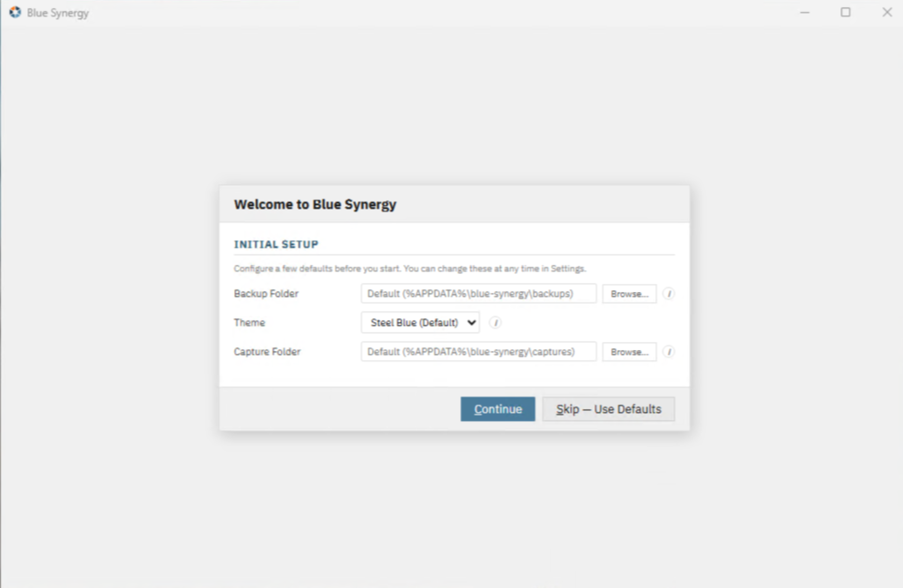The width and height of the screenshot is (903, 588).
Task: Click the info icon next to Theme
Action: point(496,322)
